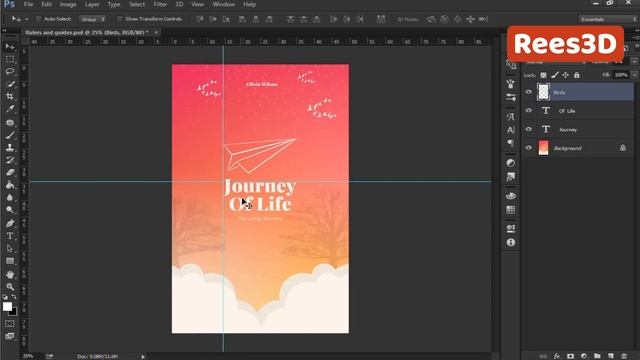Create a new layer

coord(611,356)
